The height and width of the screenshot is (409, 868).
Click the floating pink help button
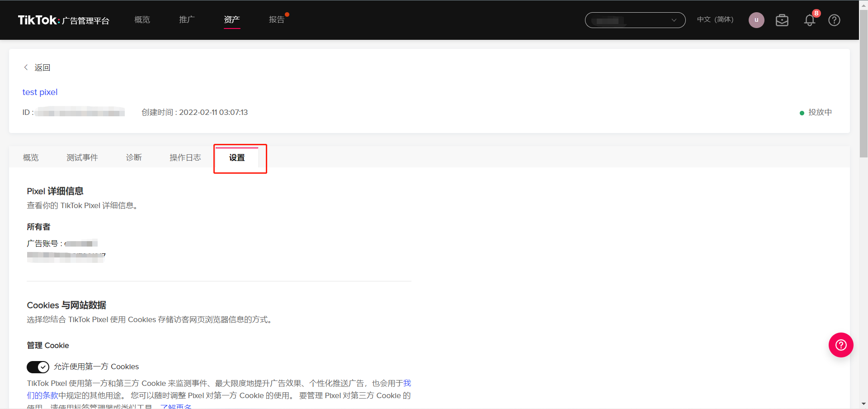841,345
